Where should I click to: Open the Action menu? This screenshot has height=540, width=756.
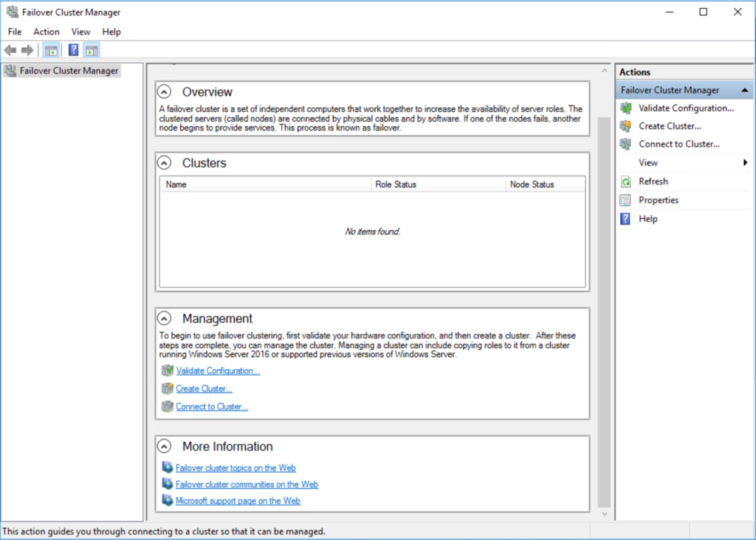pos(46,32)
